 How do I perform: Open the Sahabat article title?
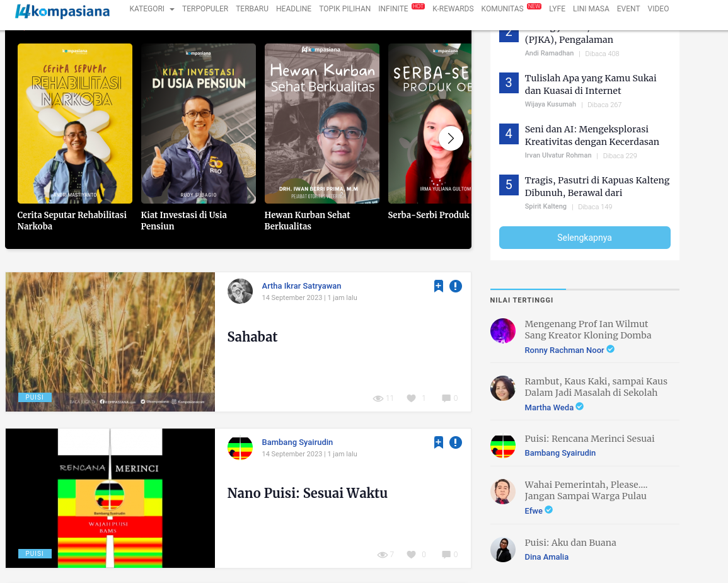point(252,337)
